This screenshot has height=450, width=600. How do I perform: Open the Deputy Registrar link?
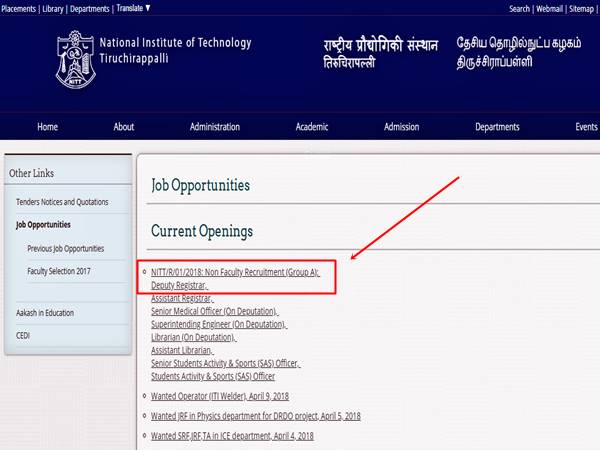pyautogui.click(x=179, y=285)
